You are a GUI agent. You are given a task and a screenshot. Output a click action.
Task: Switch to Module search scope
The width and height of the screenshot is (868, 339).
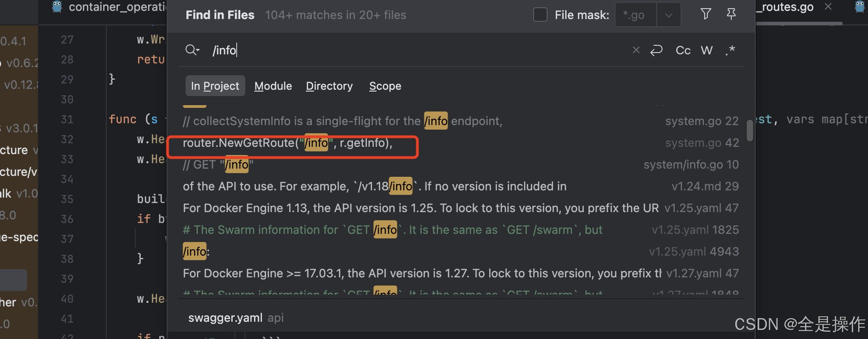(273, 86)
